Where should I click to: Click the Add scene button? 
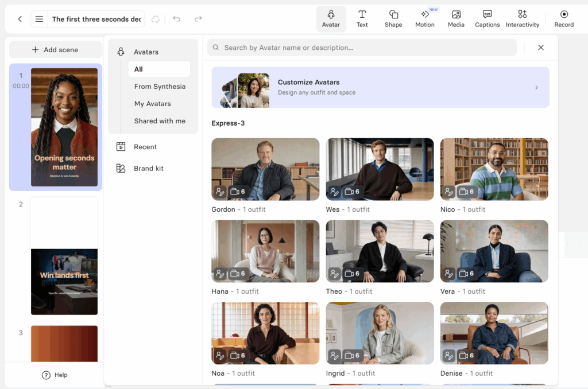56,50
